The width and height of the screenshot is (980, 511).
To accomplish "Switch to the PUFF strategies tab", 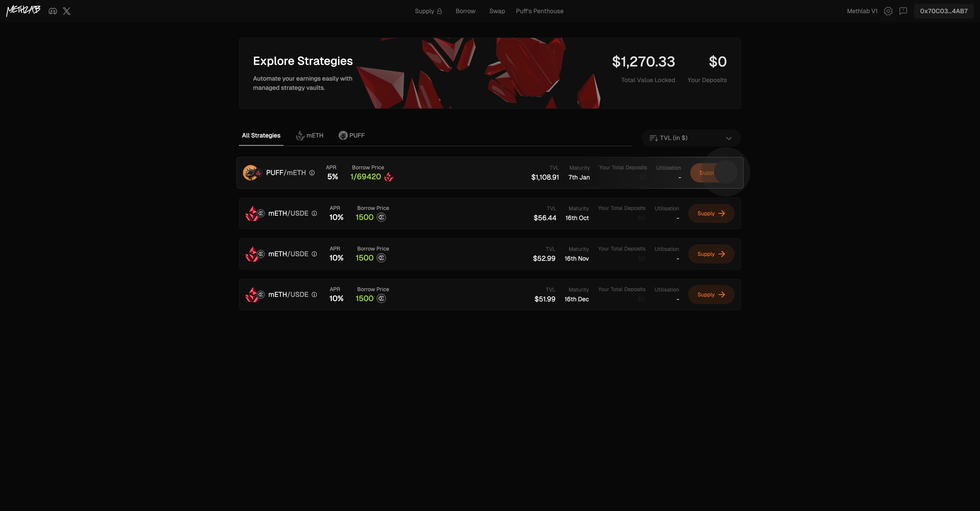I will coord(352,136).
